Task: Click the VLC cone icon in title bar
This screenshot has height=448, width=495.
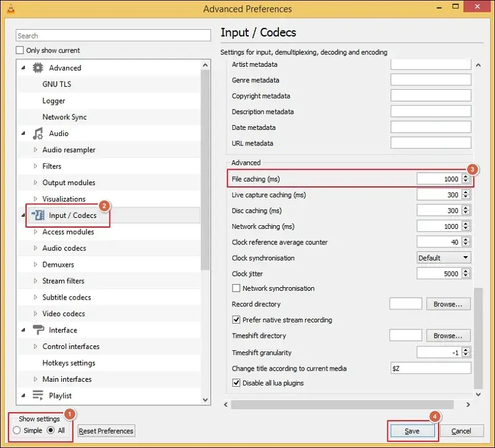Action: point(11,9)
